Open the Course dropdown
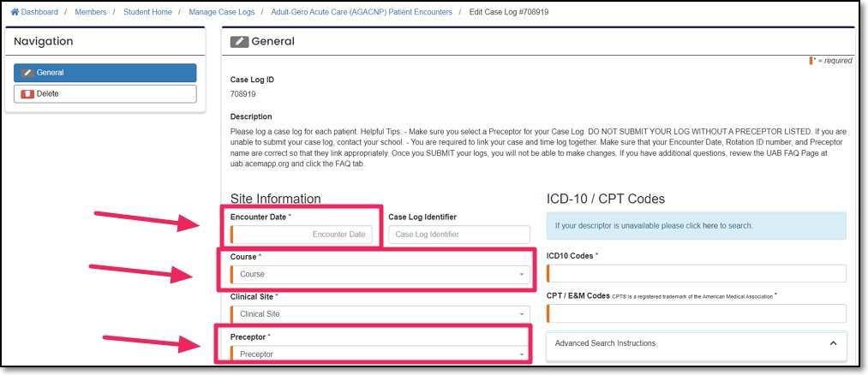 pos(380,274)
